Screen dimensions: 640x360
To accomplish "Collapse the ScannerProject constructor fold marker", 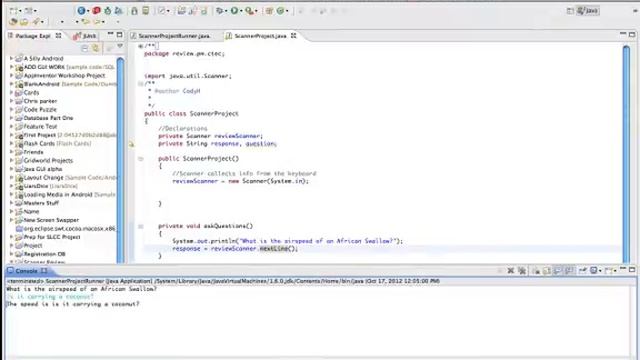I will click(140, 159).
